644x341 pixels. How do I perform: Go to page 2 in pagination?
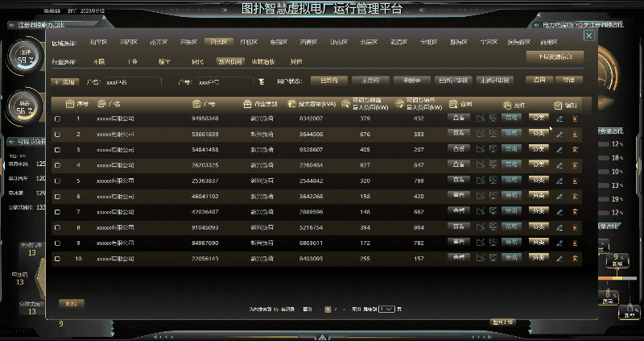(336, 310)
